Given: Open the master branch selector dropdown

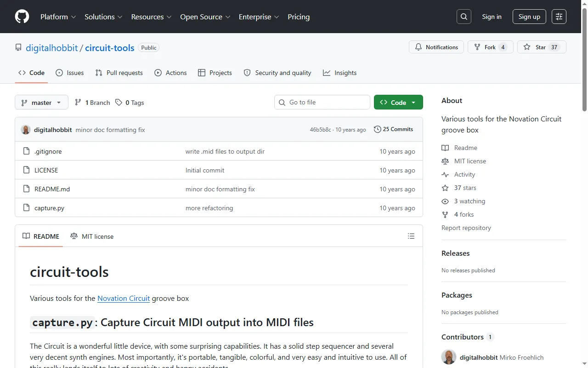Looking at the screenshot, I should pos(41,103).
